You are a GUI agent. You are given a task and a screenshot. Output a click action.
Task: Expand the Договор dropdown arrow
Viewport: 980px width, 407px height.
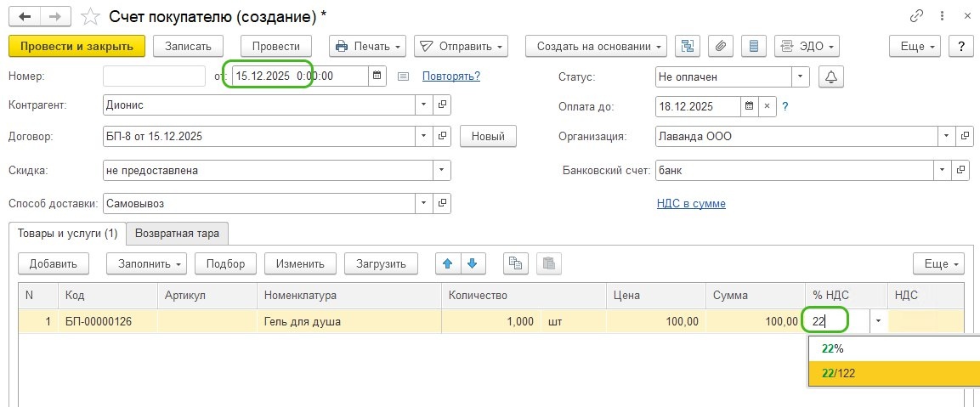point(424,136)
